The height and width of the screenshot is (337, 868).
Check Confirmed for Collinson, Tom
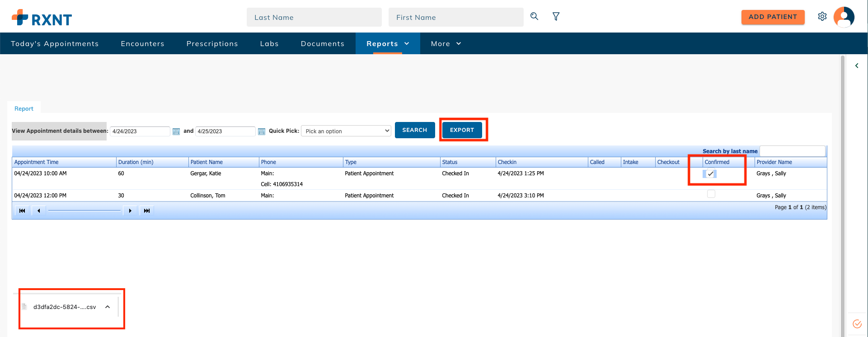pos(711,194)
